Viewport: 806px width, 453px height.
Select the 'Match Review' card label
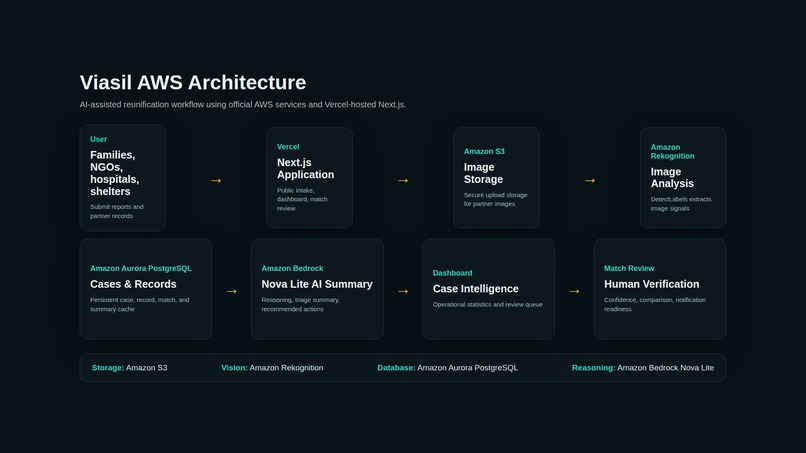click(629, 268)
